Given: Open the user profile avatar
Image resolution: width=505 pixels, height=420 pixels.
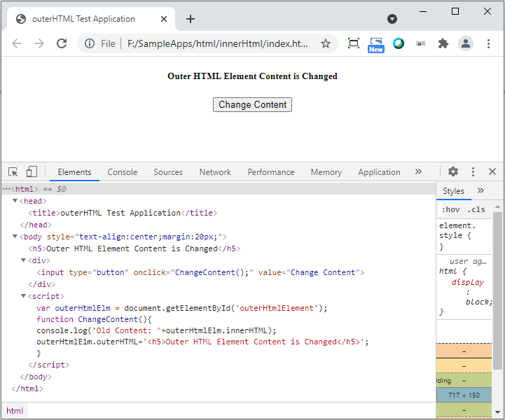Looking at the screenshot, I should pos(465,43).
